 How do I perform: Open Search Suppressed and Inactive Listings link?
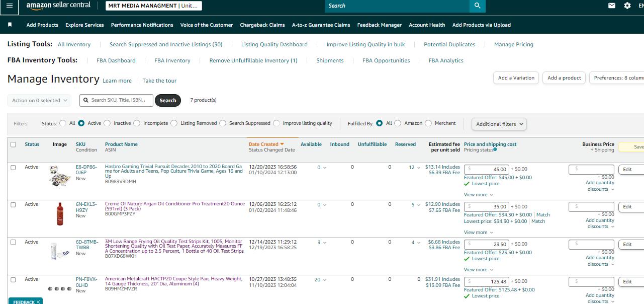pos(166,44)
